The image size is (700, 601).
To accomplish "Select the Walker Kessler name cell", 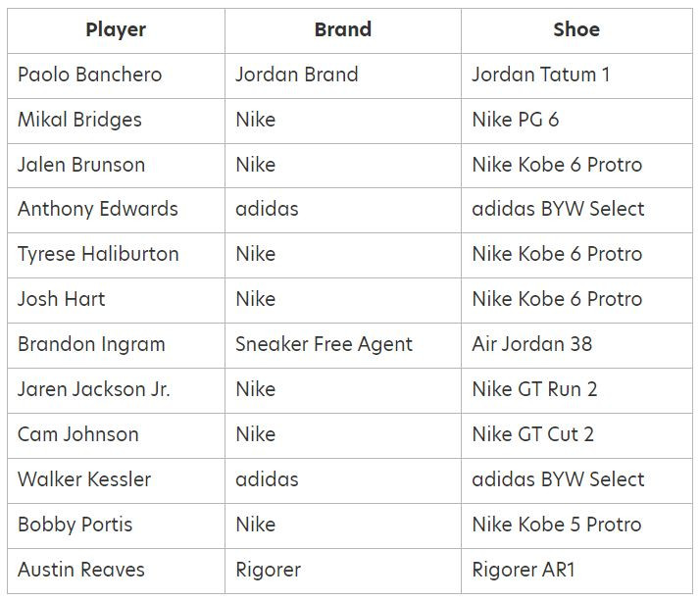I will pos(116,480).
